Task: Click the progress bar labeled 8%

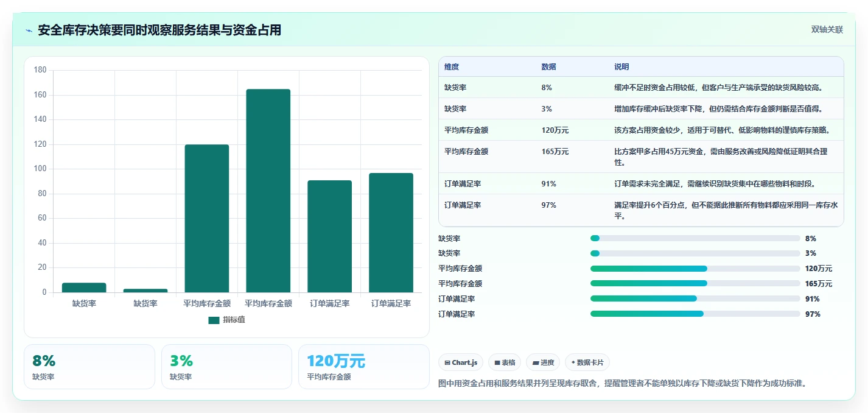Action: tap(695, 238)
